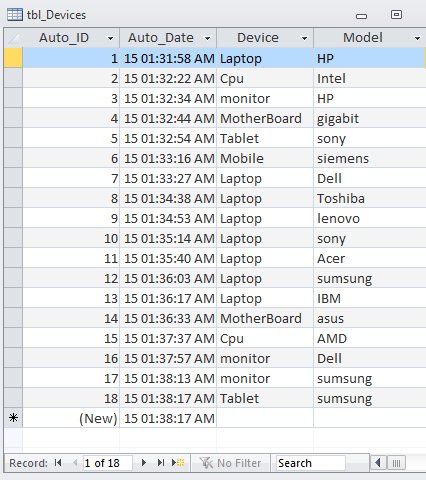Image resolution: width=426 pixels, height=480 pixels.
Task: Click the asus model cell
Action: 370,318
